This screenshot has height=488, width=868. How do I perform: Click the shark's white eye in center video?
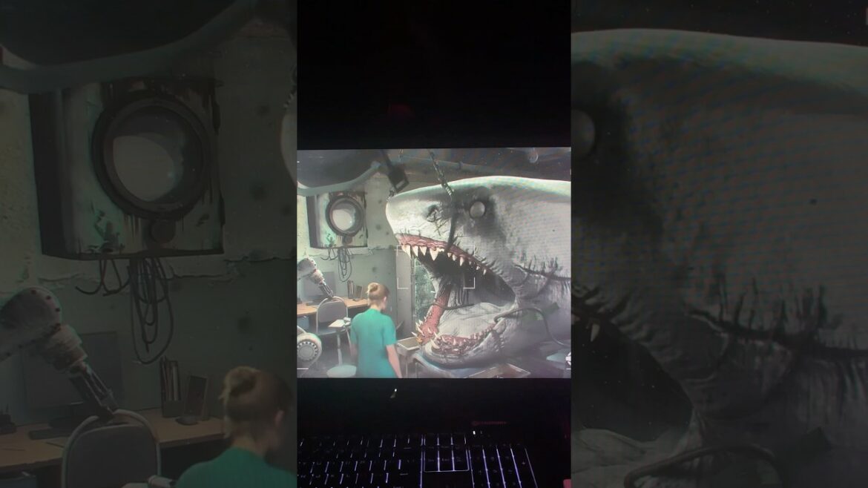[x=476, y=210]
